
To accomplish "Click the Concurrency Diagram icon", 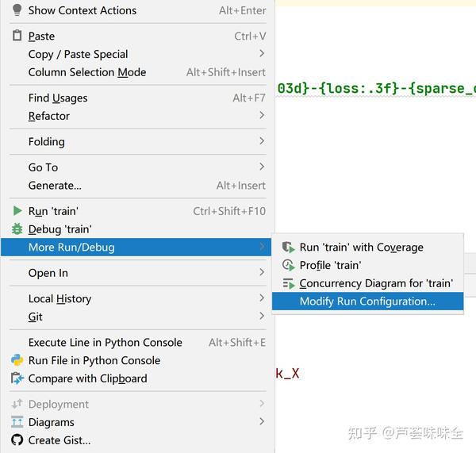I will 288,283.
